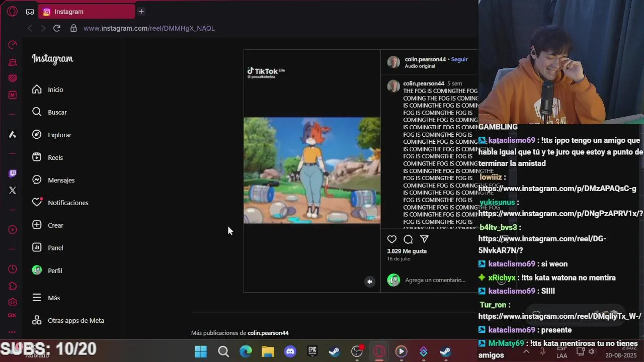Image resolution: width=644 pixels, height=362 pixels.
Task: Open lowiiiz's Instagram link in chat
Action: [557, 189]
